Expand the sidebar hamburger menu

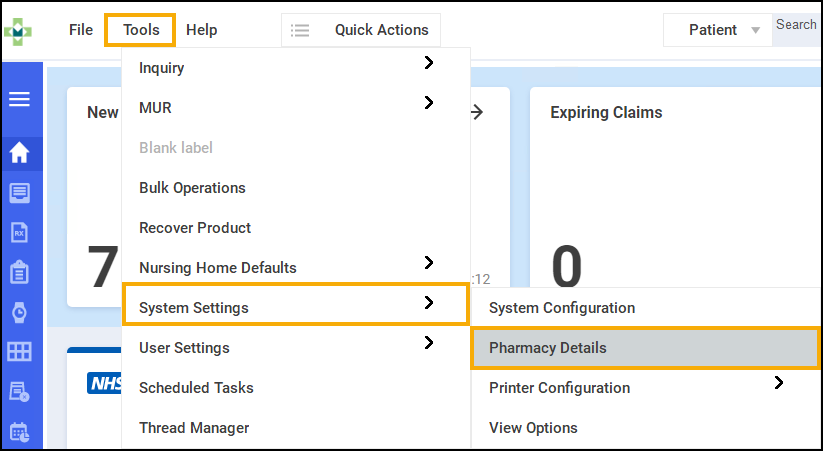tap(19, 100)
